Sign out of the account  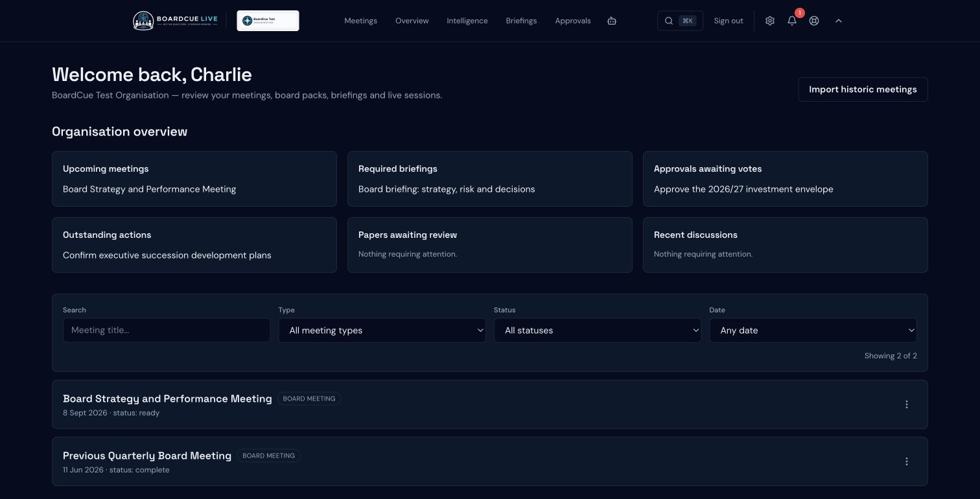tap(729, 21)
